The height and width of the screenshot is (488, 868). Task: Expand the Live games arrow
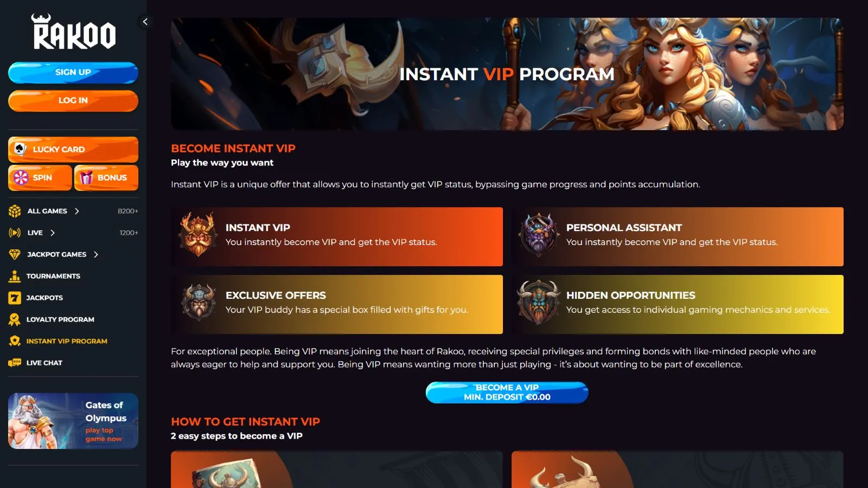pyautogui.click(x=53, y=233)
